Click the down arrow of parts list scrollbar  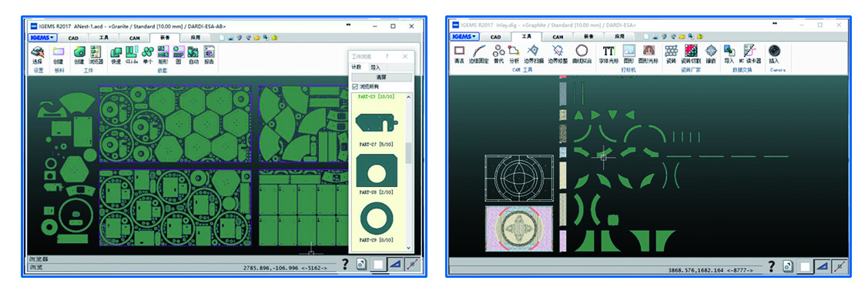click(x=409, y=248)
